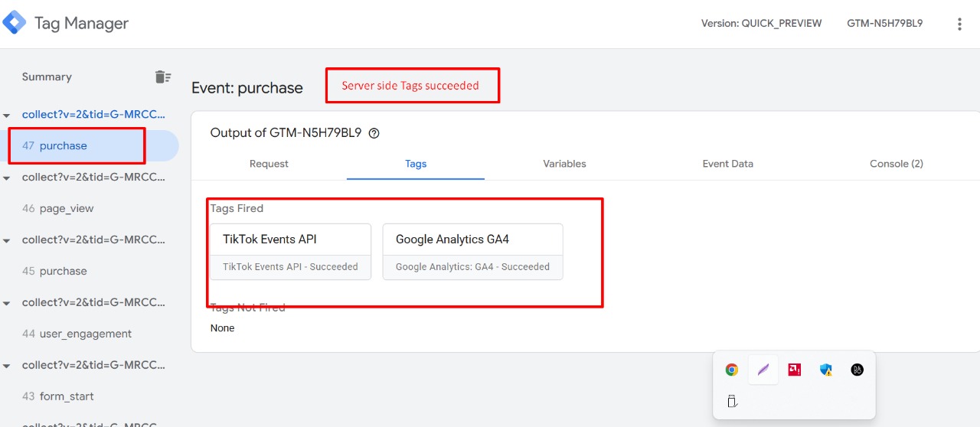
Task: Click the Event: purchase heading
Action: pyautogui.click(x=247, y=88)
